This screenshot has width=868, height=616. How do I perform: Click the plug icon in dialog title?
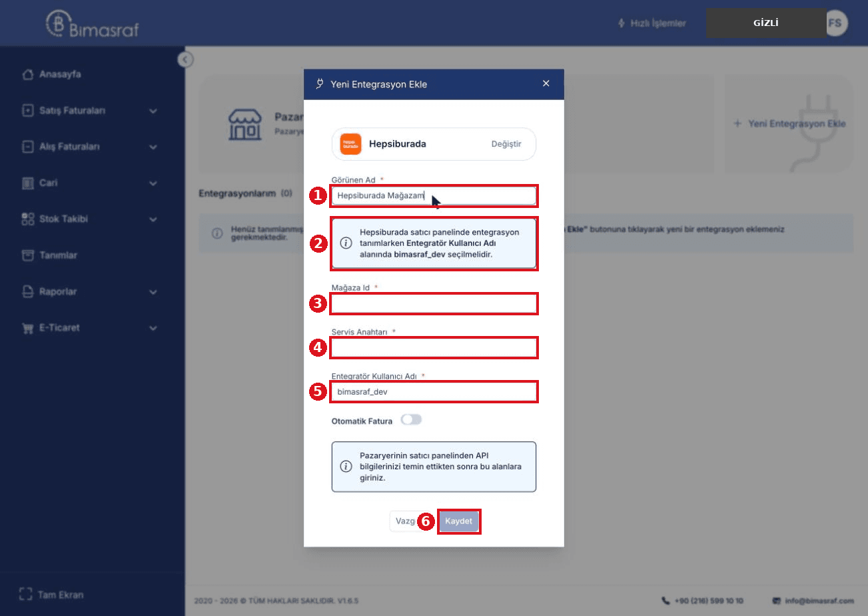coord(320,84)
